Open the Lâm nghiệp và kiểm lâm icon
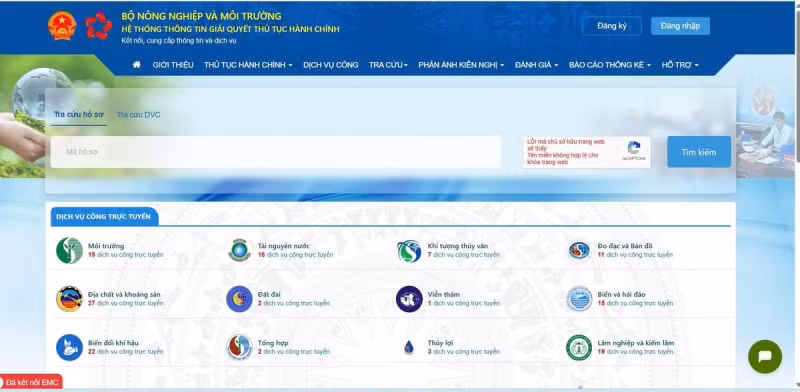This screenshot has height=392, width=800. pyautogui.click(x=579, y=347)
